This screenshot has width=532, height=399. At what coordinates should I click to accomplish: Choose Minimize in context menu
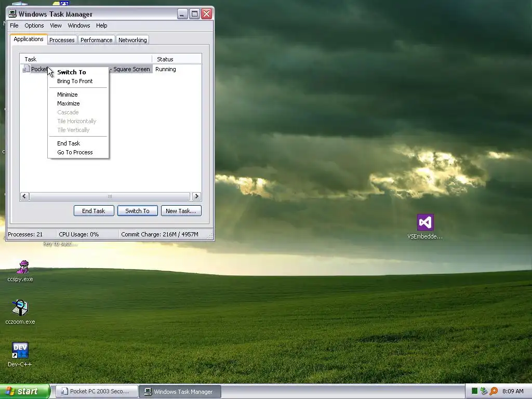click(x=78, y=95)
